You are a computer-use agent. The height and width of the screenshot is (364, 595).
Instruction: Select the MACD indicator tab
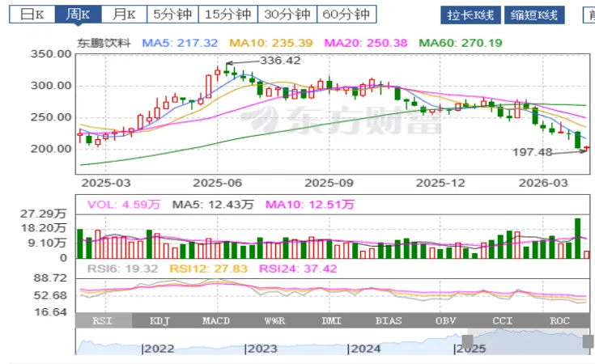coord(216,321)
